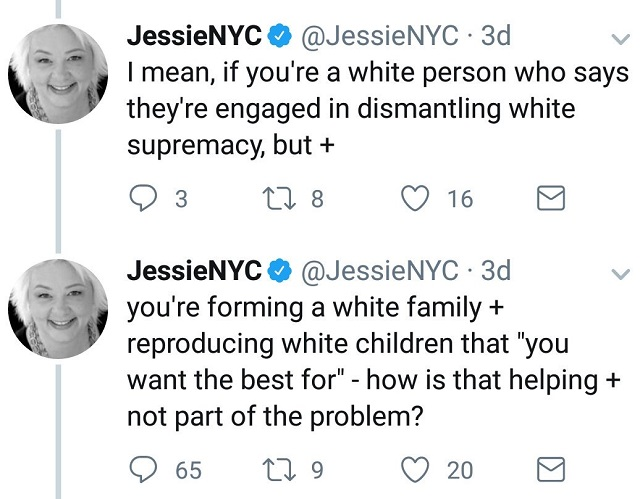640x499 pixels.
Task: Like the first tweet with heart icon
Action: (415, 198)
